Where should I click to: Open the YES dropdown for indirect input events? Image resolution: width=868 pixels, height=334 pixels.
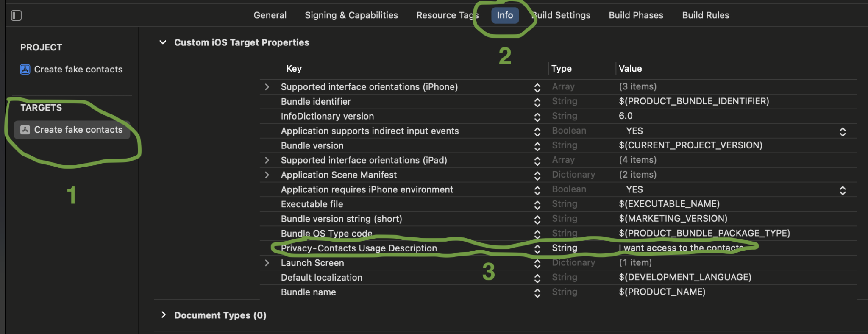click(843, 131)
